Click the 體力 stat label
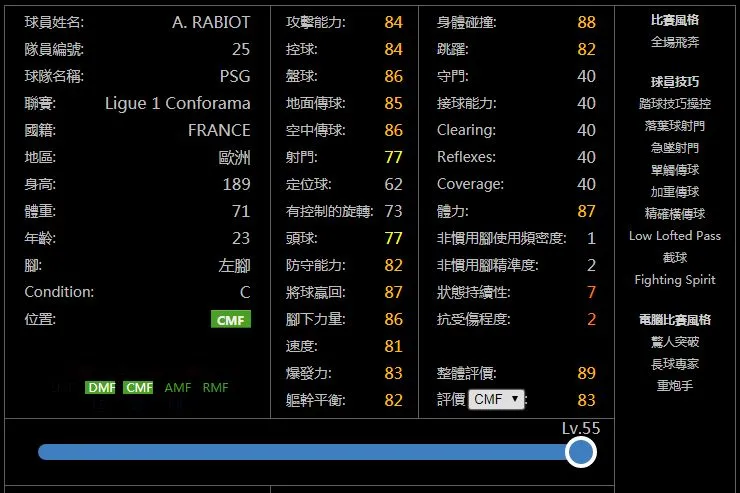 pyautogui.click(x=452, y=211)
